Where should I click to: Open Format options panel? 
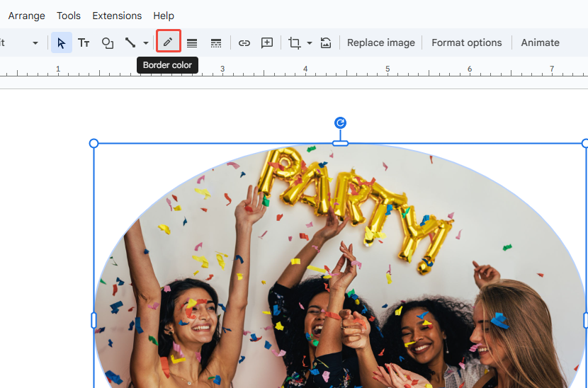click(467, 42)
